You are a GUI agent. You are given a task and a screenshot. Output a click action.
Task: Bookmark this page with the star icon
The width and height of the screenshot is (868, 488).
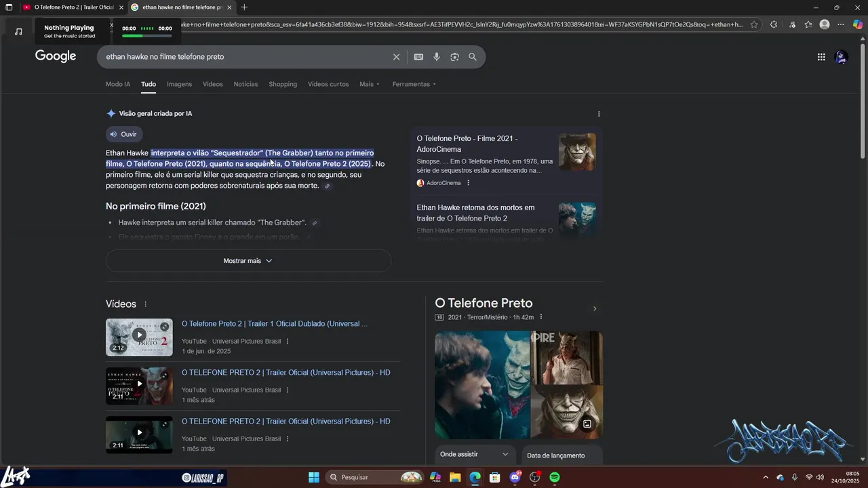pos(754,24)
